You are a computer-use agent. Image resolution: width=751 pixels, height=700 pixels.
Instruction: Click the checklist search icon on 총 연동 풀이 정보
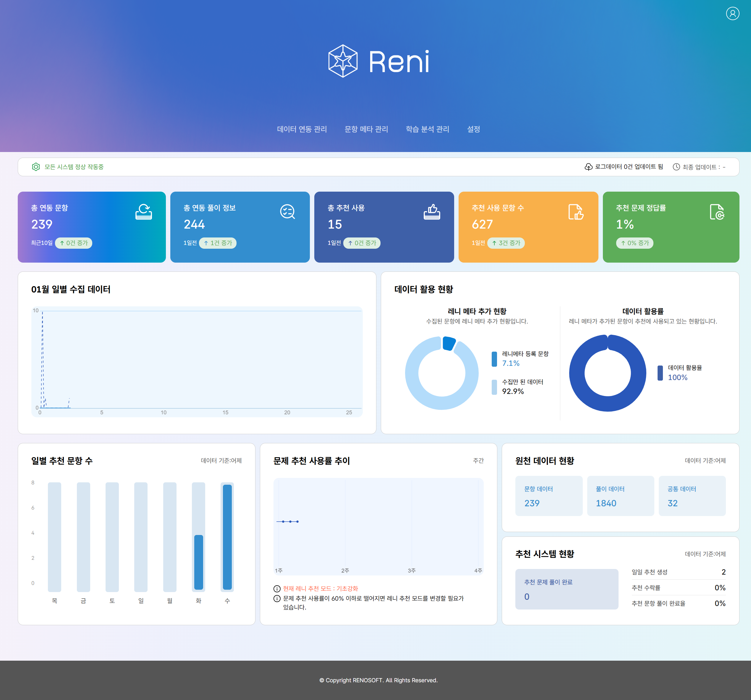click(287, 212)
